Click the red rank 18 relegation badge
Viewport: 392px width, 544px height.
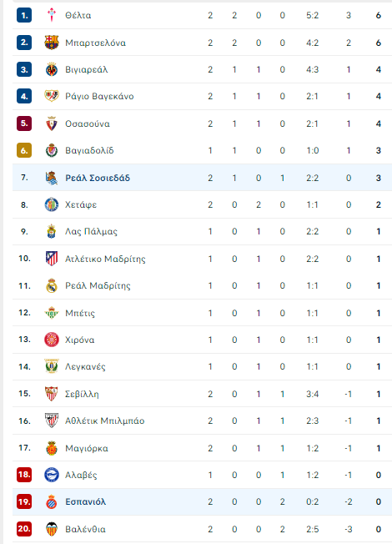pyautogui.click(x=24, y=475)
